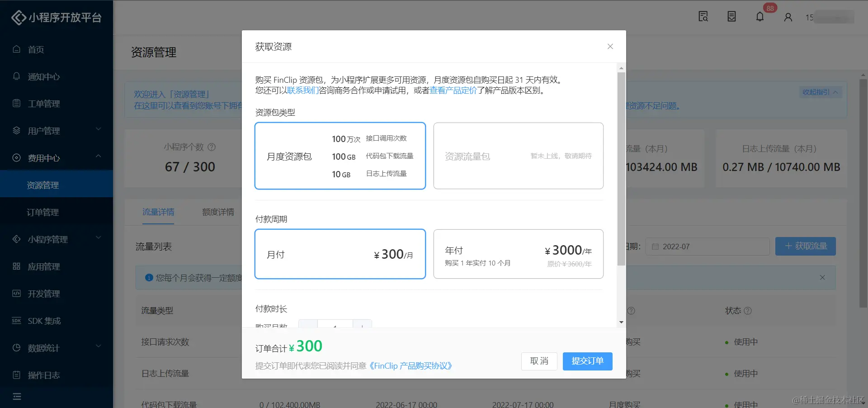Screen dimensions: 868x408
Task: Expand 数据统计 menu chevron
Action: point(99,346)
